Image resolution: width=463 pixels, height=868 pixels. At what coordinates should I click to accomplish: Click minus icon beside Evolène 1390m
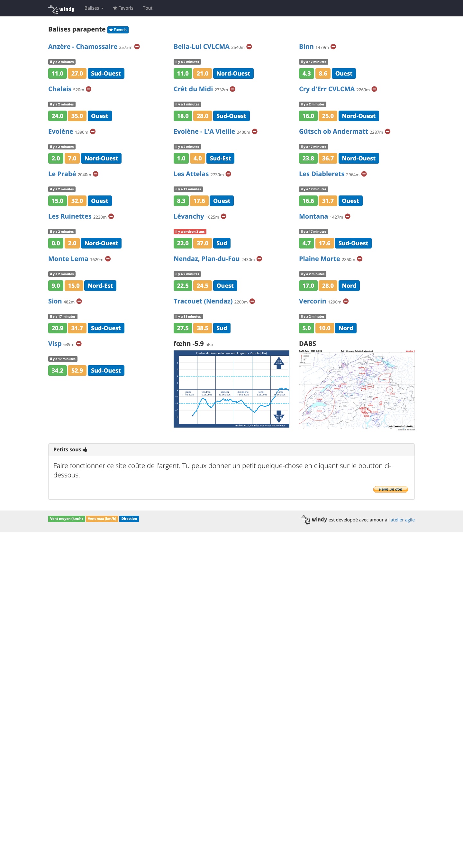(x=93, y=132)
